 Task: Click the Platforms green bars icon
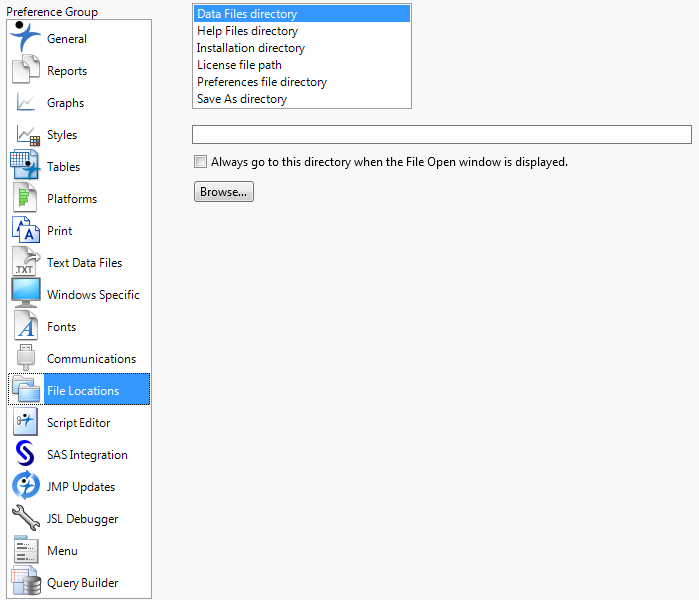tap(25, 197)
